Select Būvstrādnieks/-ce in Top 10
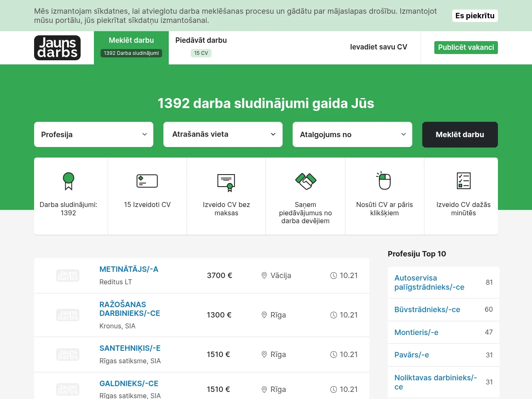532x399 pixels. tap(427, 310)
